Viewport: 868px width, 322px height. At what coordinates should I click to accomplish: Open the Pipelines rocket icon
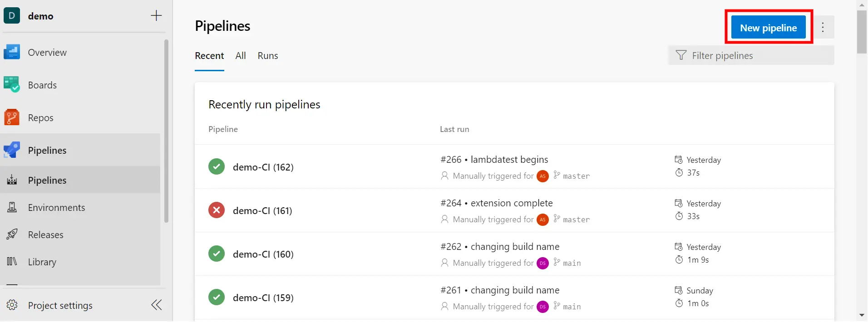[11, 150]
